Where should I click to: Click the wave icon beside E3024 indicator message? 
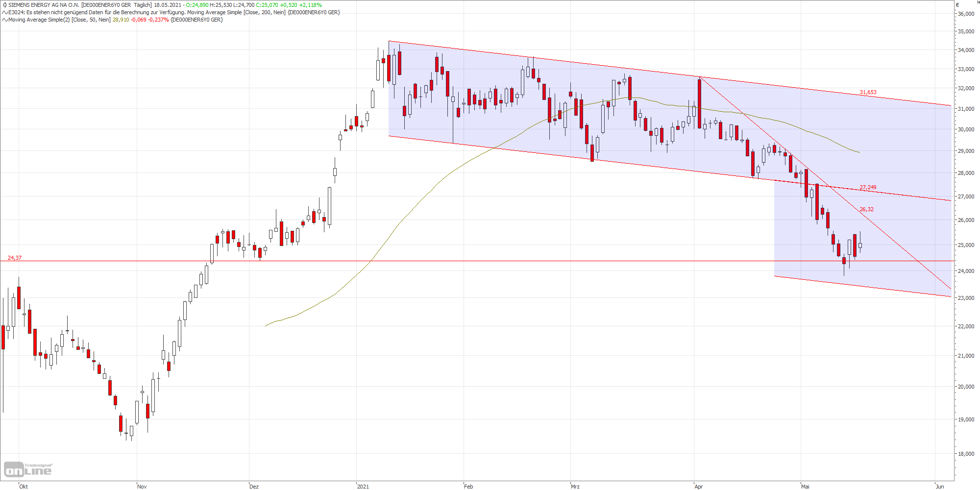4,13
